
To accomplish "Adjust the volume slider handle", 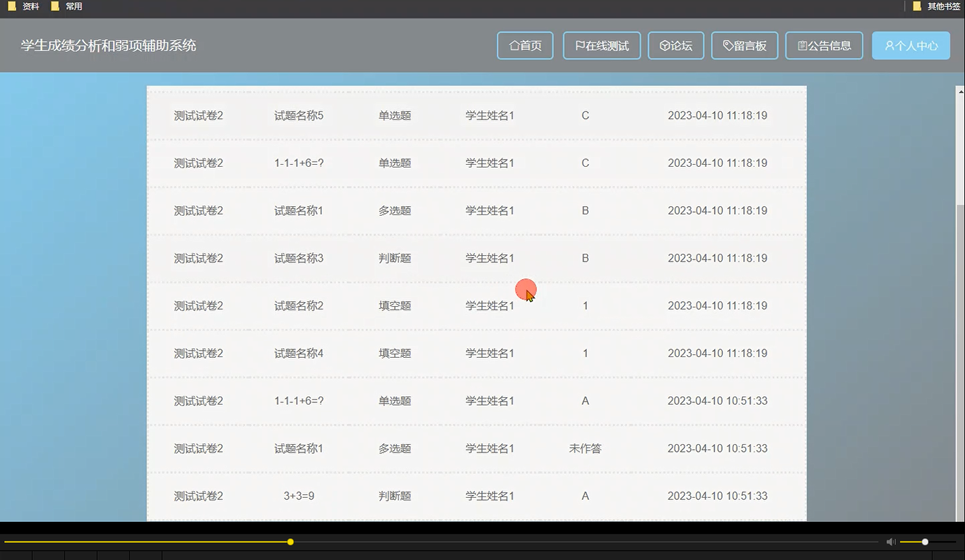I will click(925, 542).
